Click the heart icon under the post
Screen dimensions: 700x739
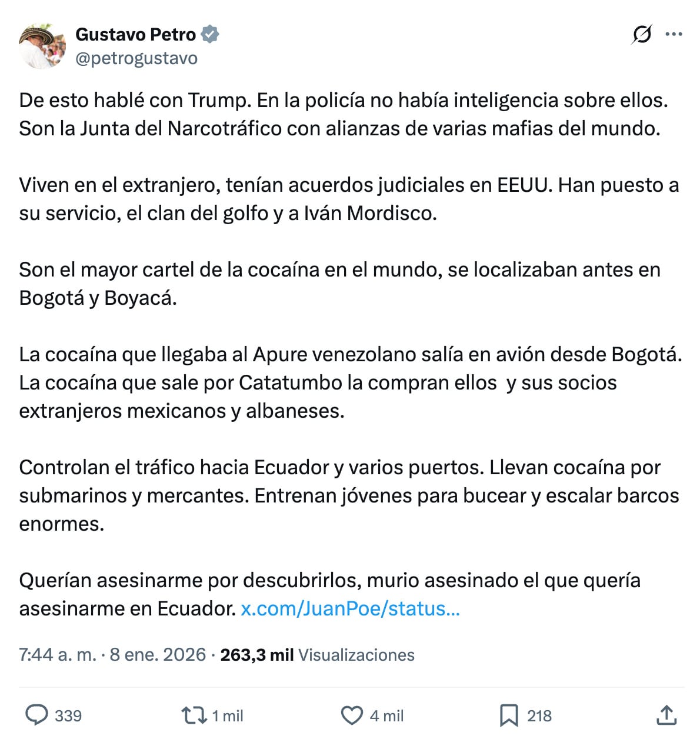click(x=352, y=716)
